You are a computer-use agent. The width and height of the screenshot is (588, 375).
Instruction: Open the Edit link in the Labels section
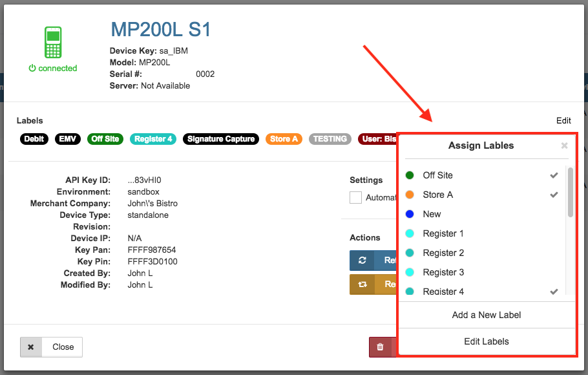coord(563,120)
